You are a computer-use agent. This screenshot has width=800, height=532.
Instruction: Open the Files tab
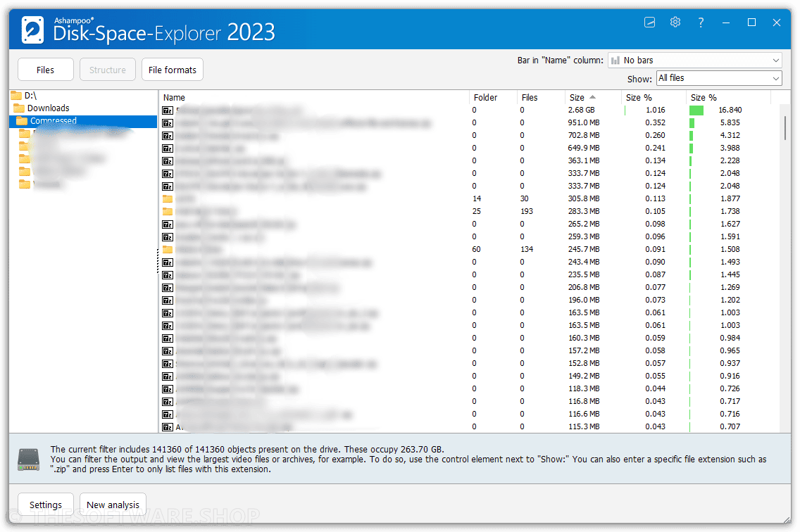pyautogui.click(x=45, y=70)
